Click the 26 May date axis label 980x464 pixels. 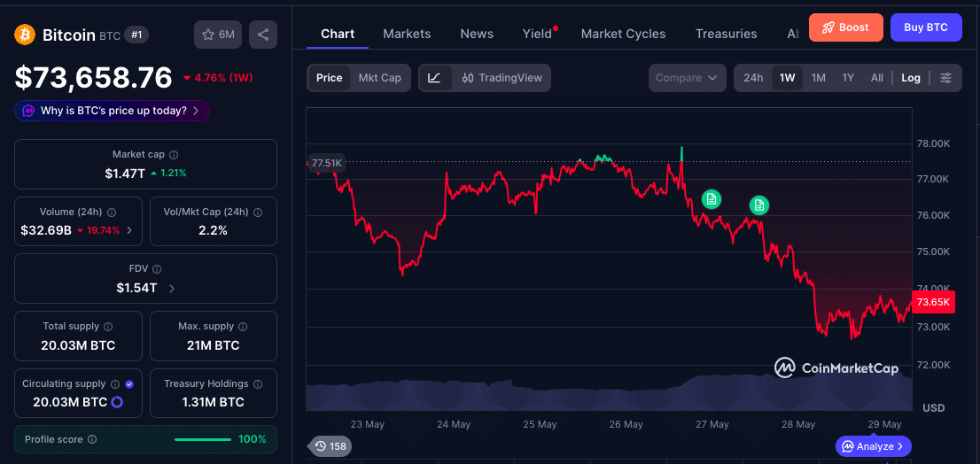626,424
